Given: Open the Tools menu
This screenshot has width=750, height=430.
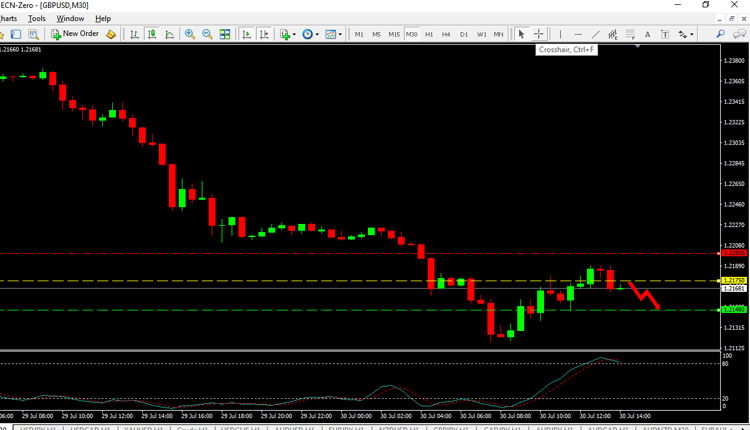Looking at the screenshot, I should click(x=37, y=19).
